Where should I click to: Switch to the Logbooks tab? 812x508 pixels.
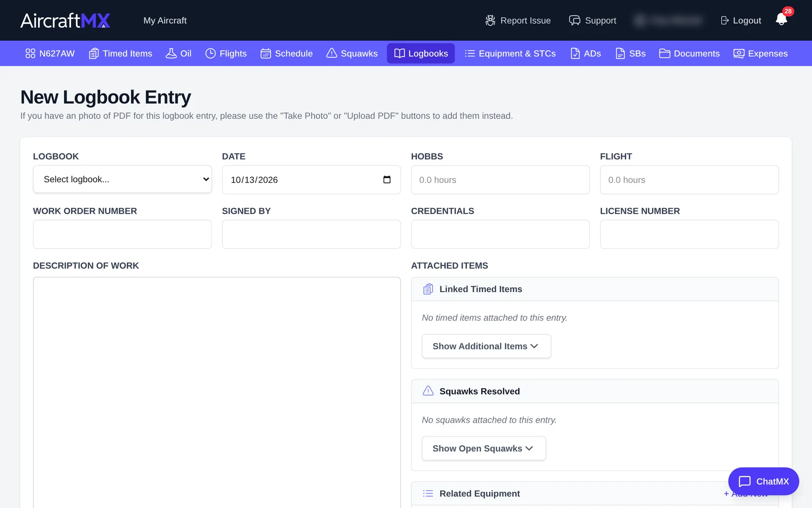coord(421,53)
